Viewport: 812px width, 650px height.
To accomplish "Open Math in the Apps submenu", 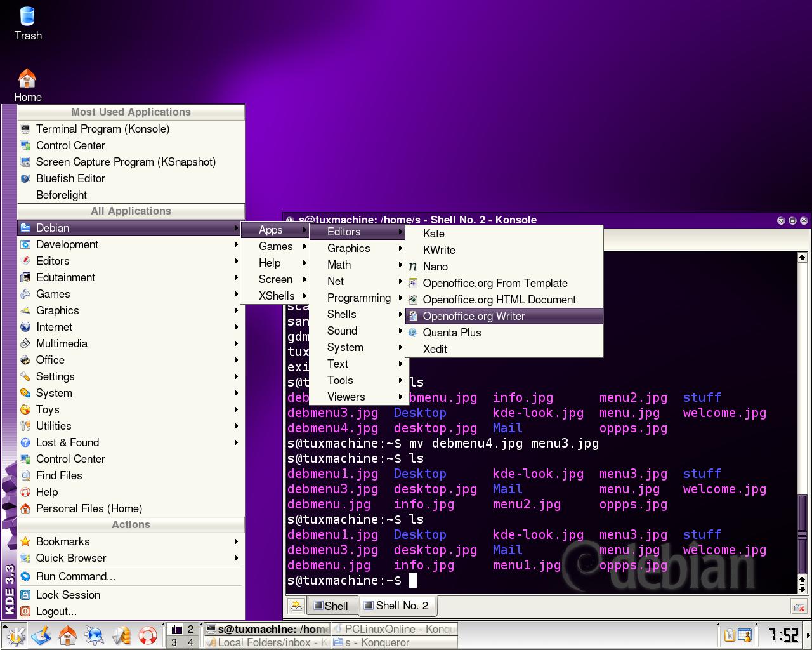I will coord(358,265).
